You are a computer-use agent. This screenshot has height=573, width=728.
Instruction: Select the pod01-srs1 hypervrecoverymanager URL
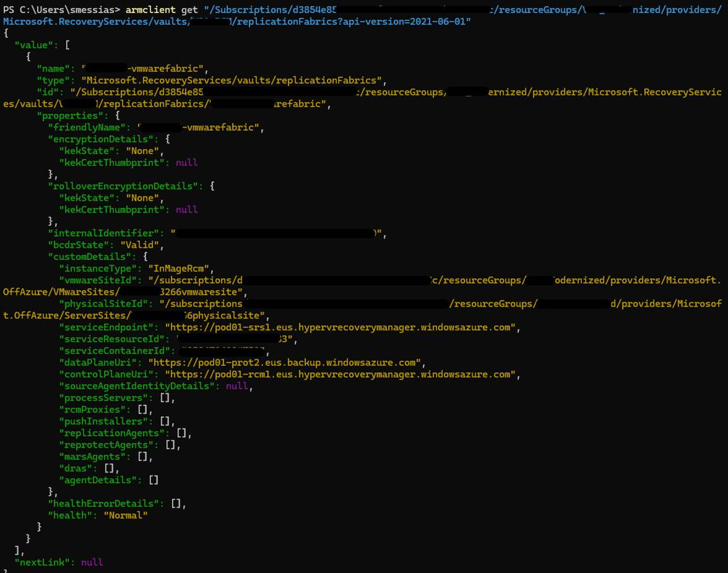[340, 327]
